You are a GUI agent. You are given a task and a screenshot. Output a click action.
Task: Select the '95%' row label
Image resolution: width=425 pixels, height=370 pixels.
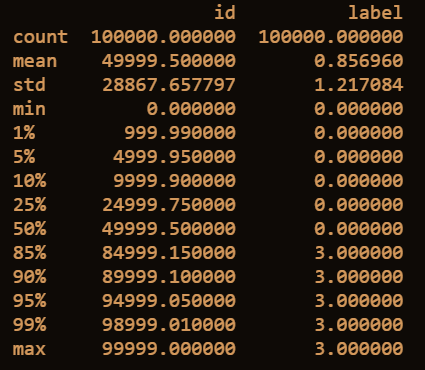(x=29, y=301)
